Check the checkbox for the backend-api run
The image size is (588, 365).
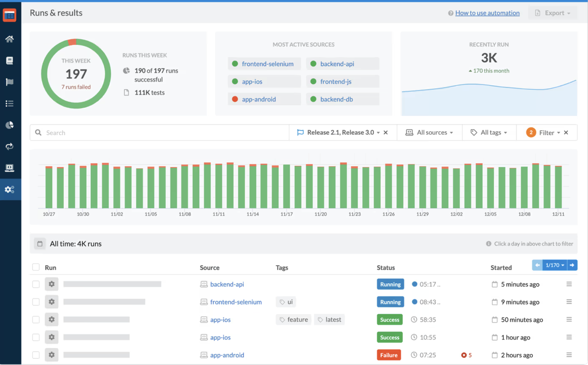coord(36,284)
